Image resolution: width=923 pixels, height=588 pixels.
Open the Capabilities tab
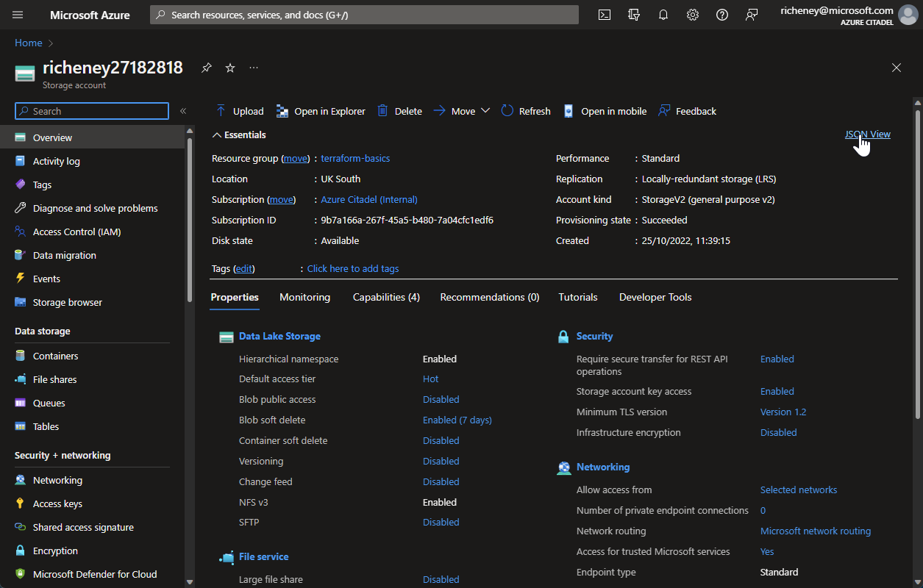385,297
